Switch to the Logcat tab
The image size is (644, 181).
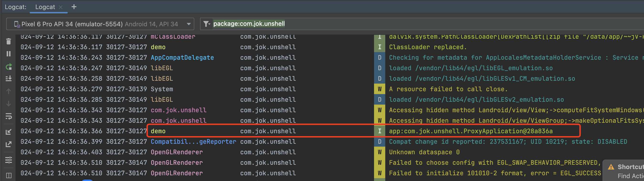pos(45,7)
